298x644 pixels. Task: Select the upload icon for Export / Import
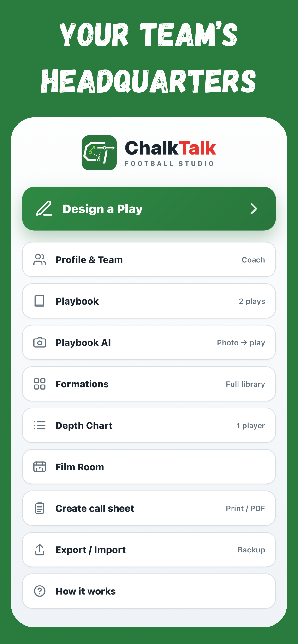click(x=40, y=550)
